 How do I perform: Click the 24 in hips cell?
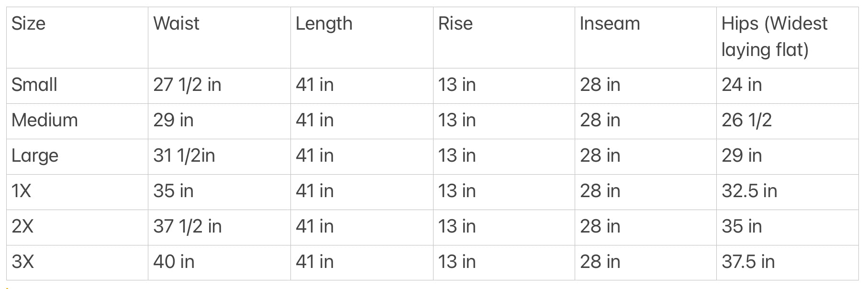click(742, 85)
